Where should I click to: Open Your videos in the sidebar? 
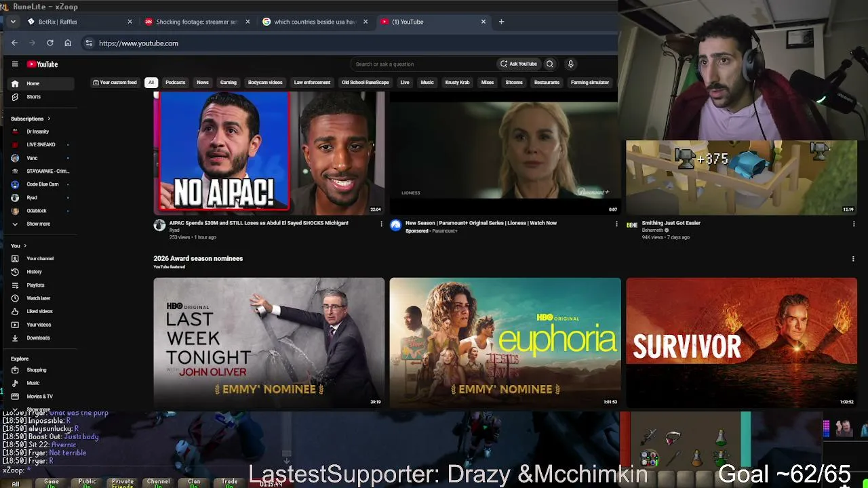pos(39,325)
